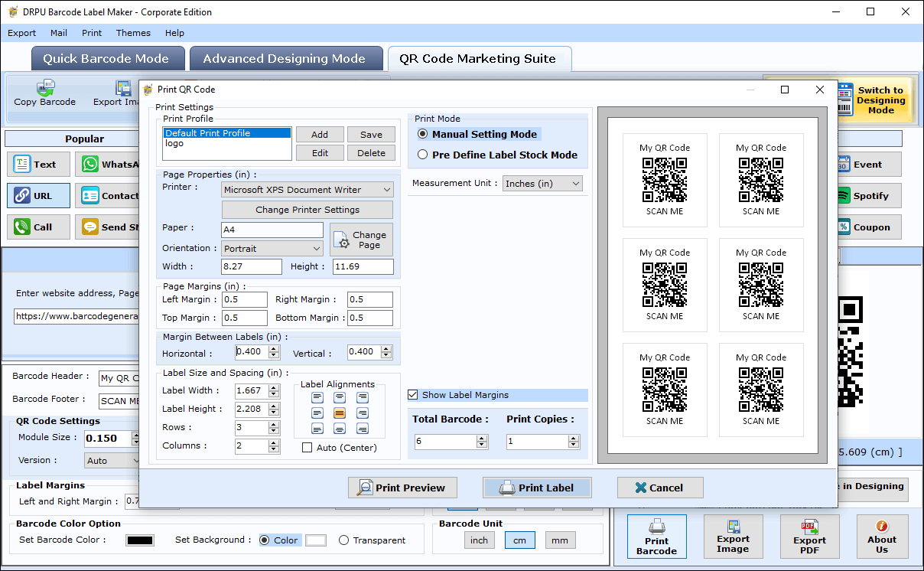Click the Delete print profile button
Viewport: 924px width, 571px height.
(x=371, y=153)
